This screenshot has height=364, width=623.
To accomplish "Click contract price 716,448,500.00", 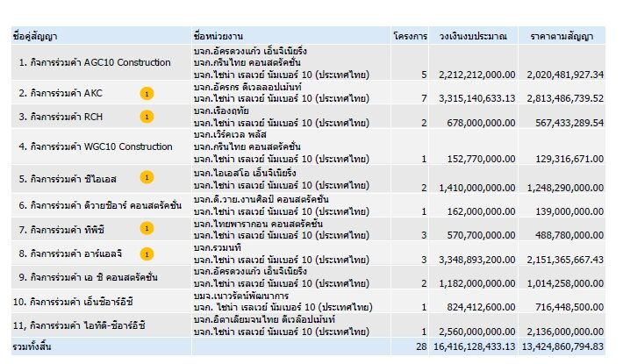I will [x=569, y=307].
